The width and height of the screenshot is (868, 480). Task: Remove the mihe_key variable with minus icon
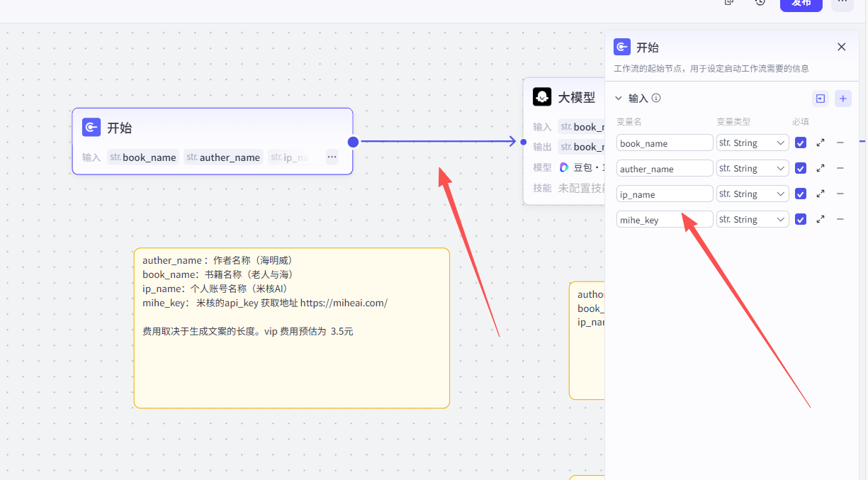840,219
